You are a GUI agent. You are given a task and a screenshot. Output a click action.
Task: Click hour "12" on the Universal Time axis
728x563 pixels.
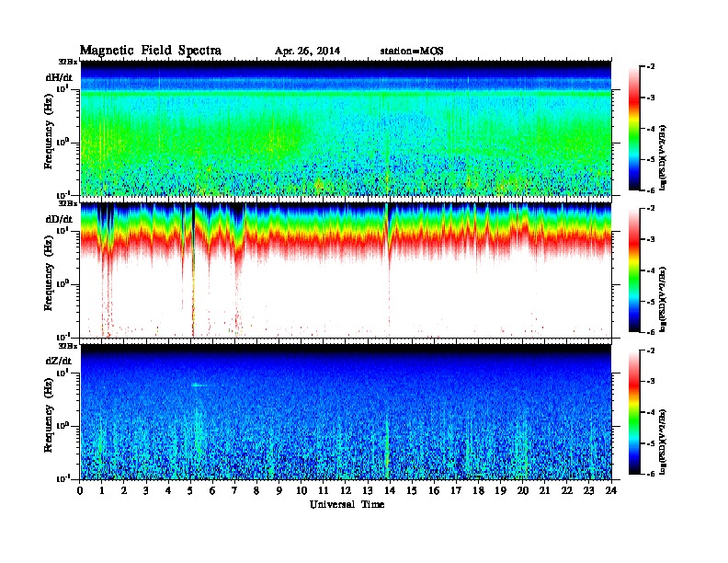click(x=346, y=490)
